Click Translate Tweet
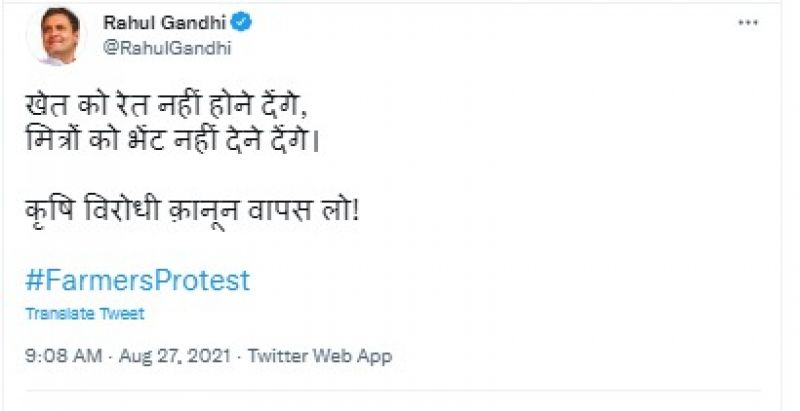Viewport: 800px width, 411px height. 85,314
